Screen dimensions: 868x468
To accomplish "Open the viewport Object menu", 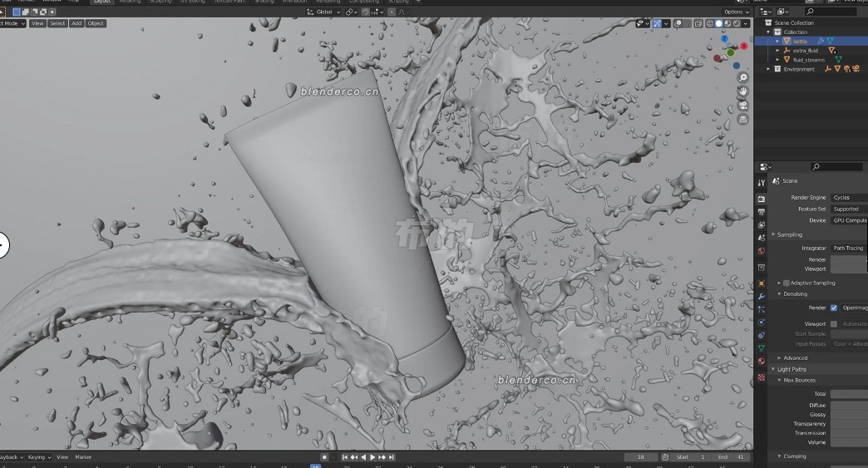I will [96, 23].
